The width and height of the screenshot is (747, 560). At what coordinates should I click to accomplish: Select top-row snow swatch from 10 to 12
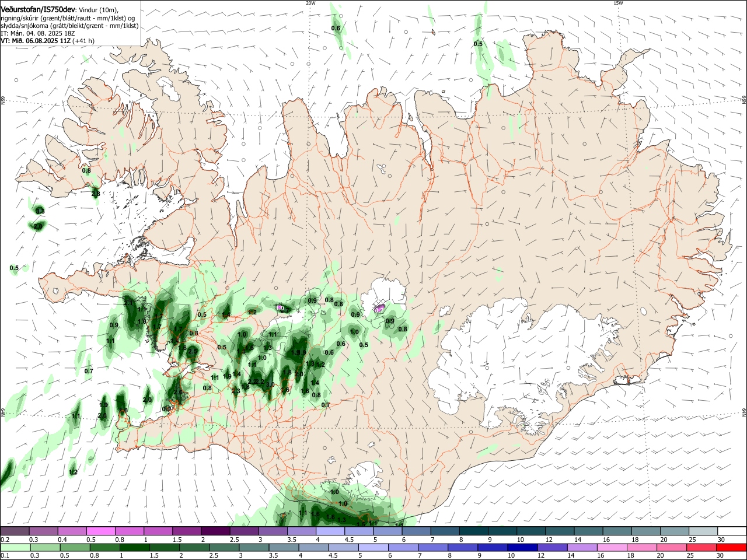point(531,531)
